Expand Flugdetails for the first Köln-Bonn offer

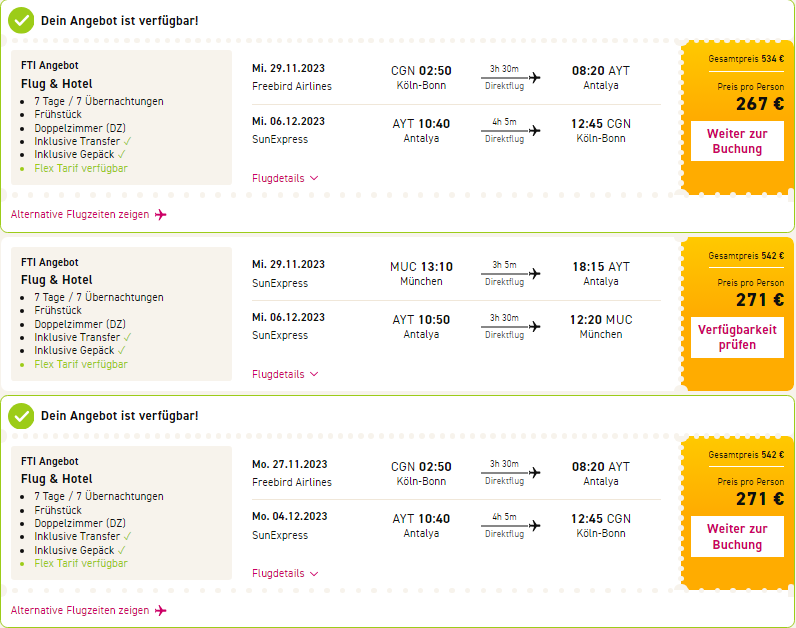[285, 178]
